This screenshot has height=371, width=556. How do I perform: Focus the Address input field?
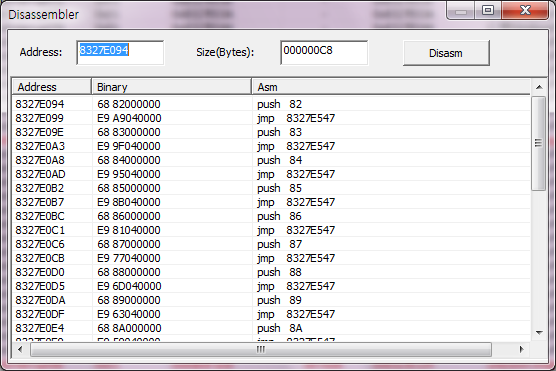coord(120,52)
